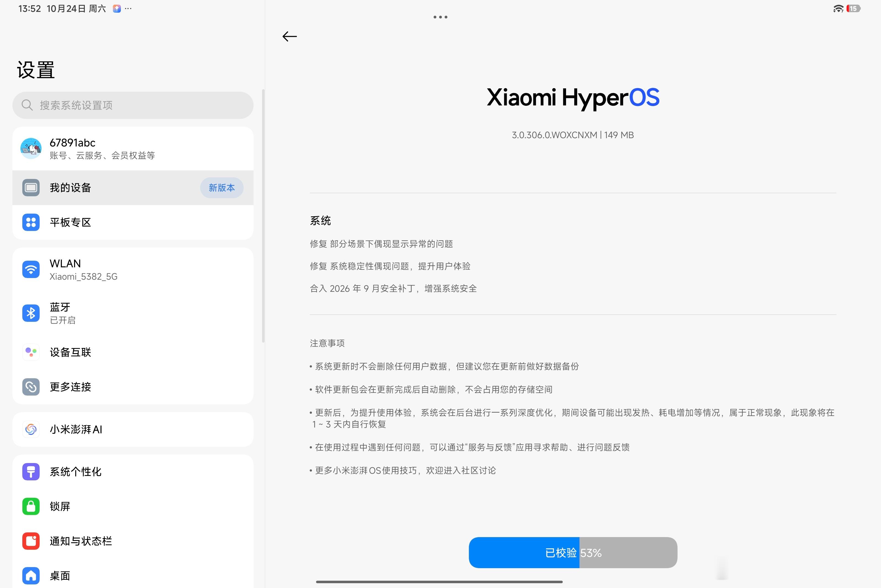Click the 通知与状态栏 red icon
Viewport: 881px width, 588px height.
[x=31, y=541]
